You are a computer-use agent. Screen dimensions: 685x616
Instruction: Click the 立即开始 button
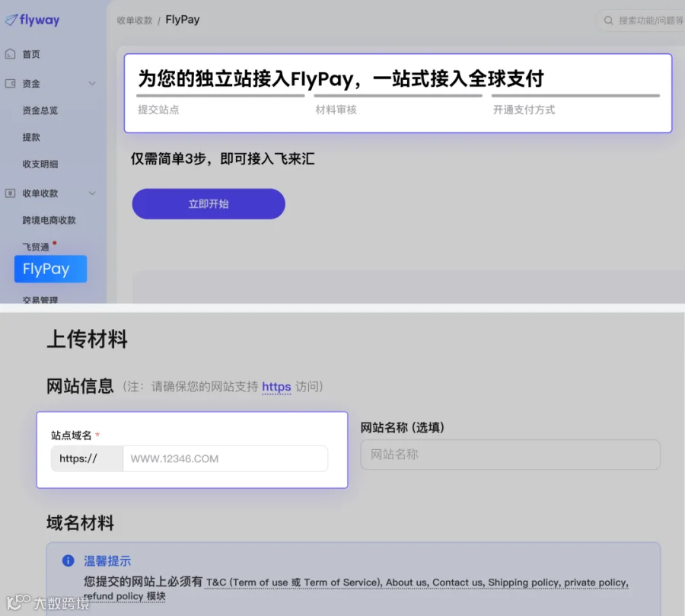click(209, 204)
